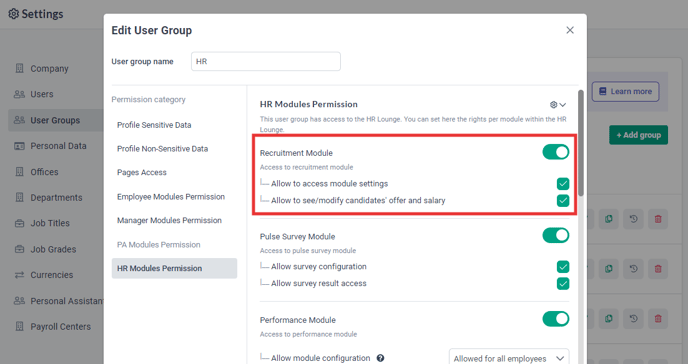
Task: Open the Allowed for all employees dropdown
Action: (x=509, y=358)
